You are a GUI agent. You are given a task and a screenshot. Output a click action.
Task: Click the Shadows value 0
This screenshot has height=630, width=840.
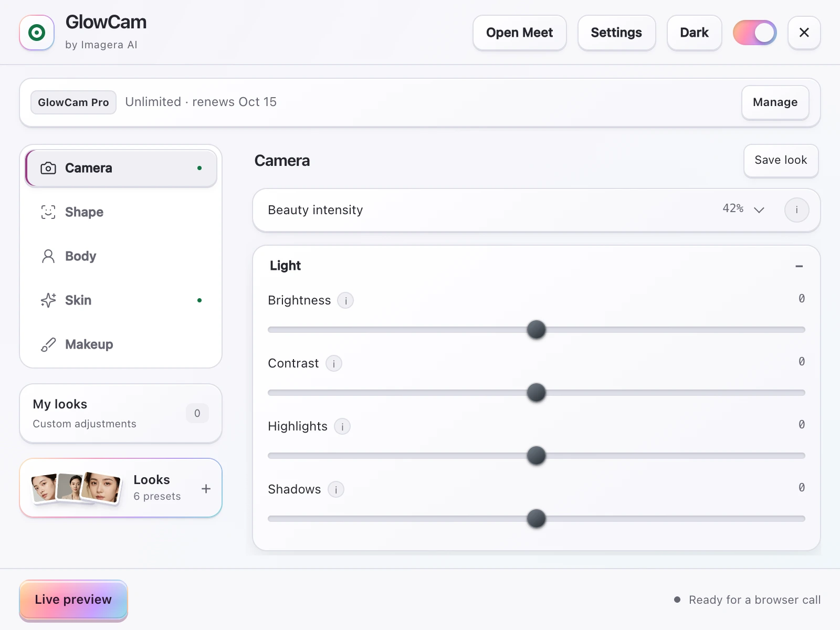coord(802,488)
